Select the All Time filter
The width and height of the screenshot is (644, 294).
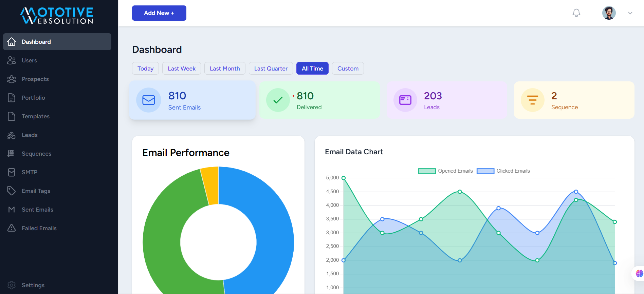(x=312, y=68)
